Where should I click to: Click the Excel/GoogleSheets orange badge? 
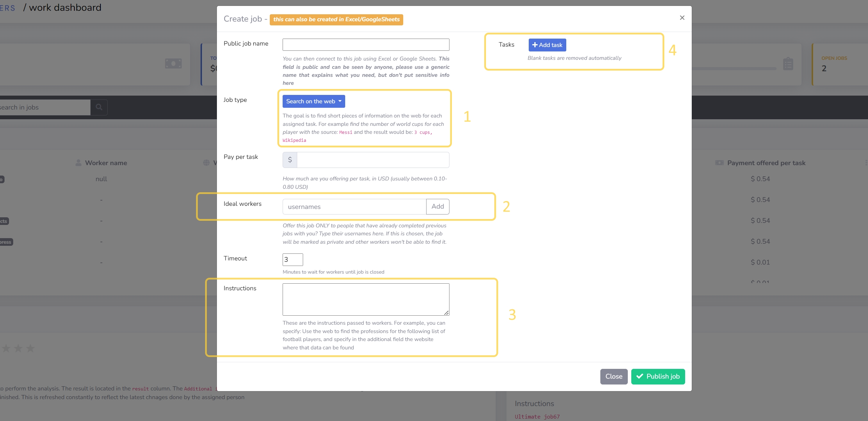coord(336,19)
